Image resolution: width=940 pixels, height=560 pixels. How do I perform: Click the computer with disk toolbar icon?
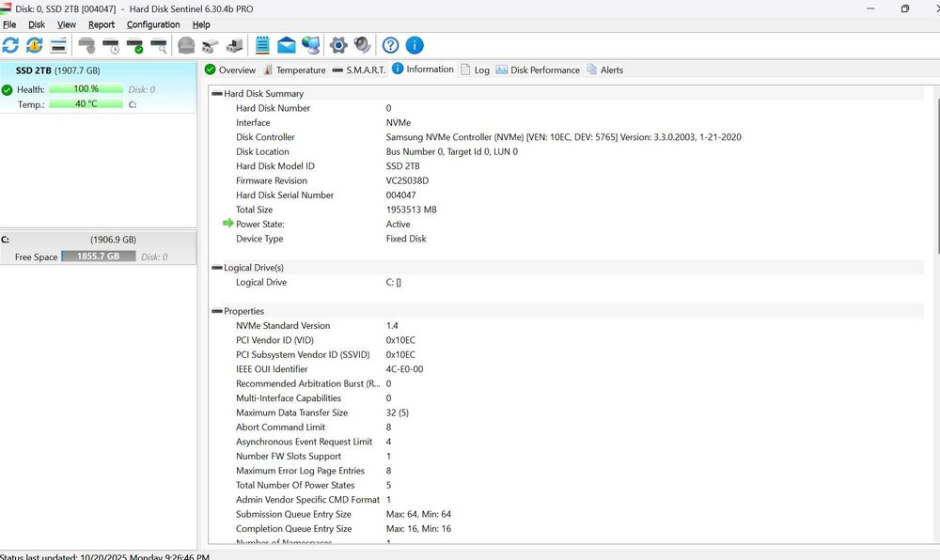pyautogui.click(x=234, y=45)
